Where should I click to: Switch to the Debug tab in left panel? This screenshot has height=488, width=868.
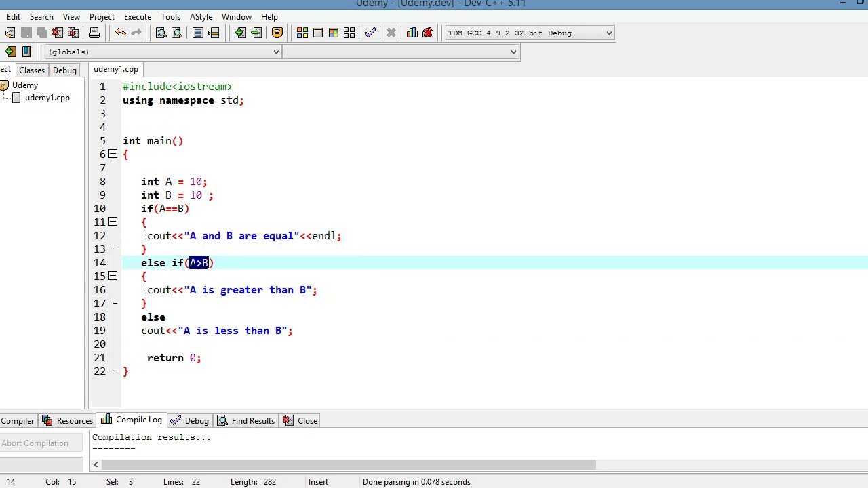(x=64, y=70)
